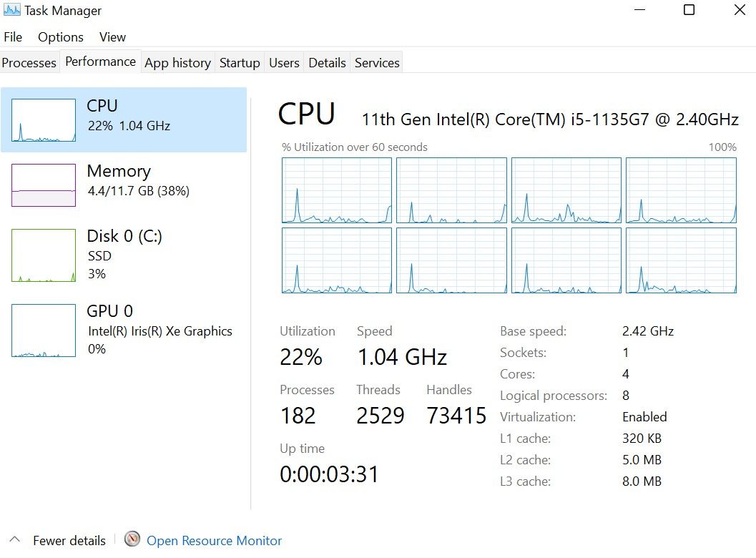The width and height of the screenshot is (756, 558).
Task: Switch to the Details tab
Action: (327, 62)
